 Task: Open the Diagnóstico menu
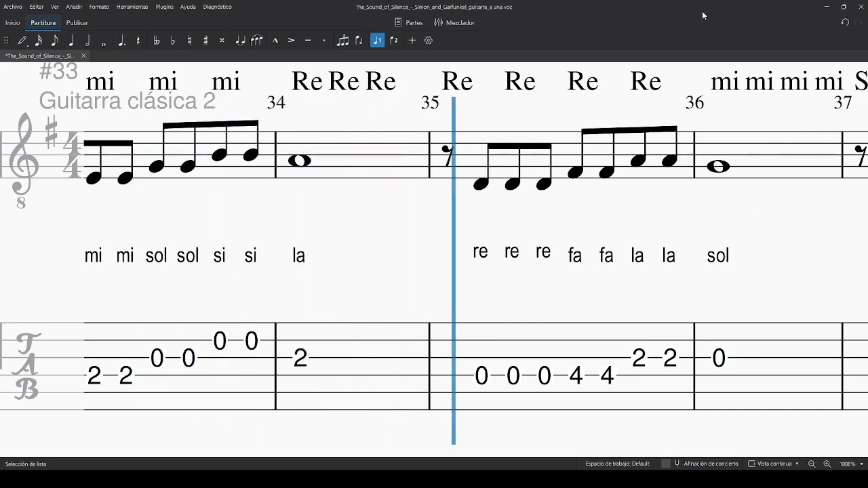[218, 7]
